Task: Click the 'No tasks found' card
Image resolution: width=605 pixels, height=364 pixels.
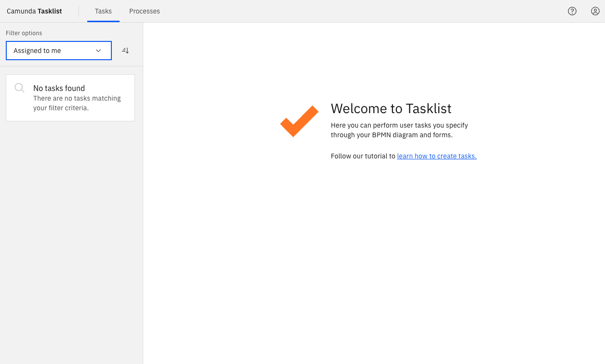Action: [x=70, y=97]
